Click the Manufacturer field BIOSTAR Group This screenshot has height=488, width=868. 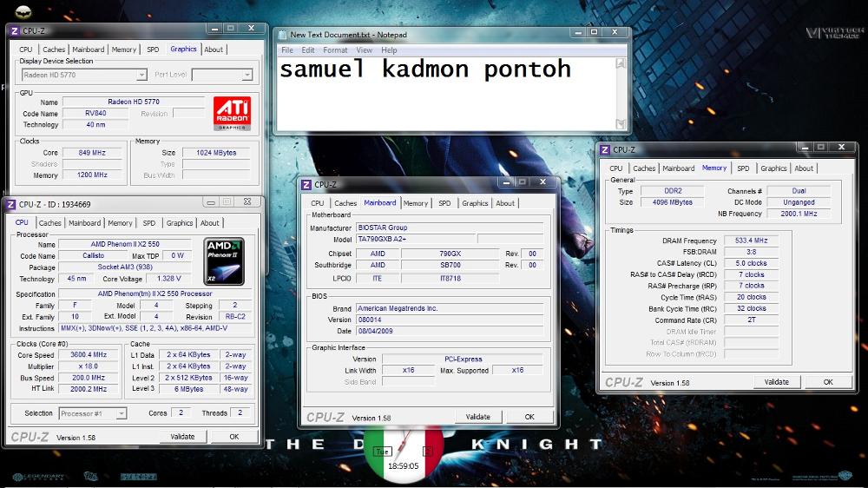pyautogui.click(x=450, y=228)
